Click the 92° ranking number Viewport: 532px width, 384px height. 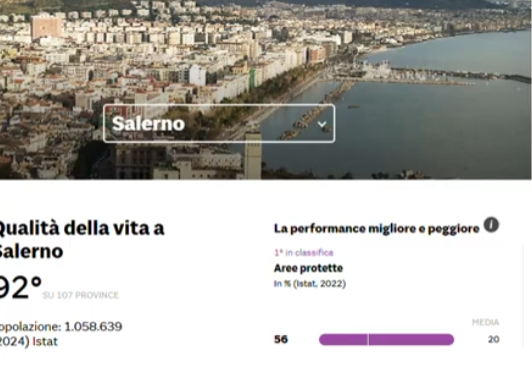tap(20, 287)
